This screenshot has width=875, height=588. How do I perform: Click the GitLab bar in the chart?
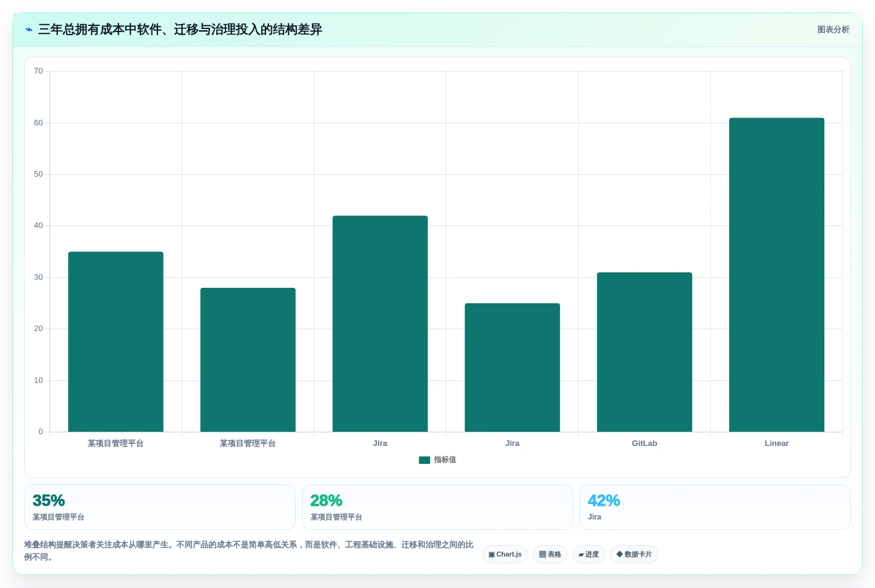pyautogui.click(x=644, y=352)
